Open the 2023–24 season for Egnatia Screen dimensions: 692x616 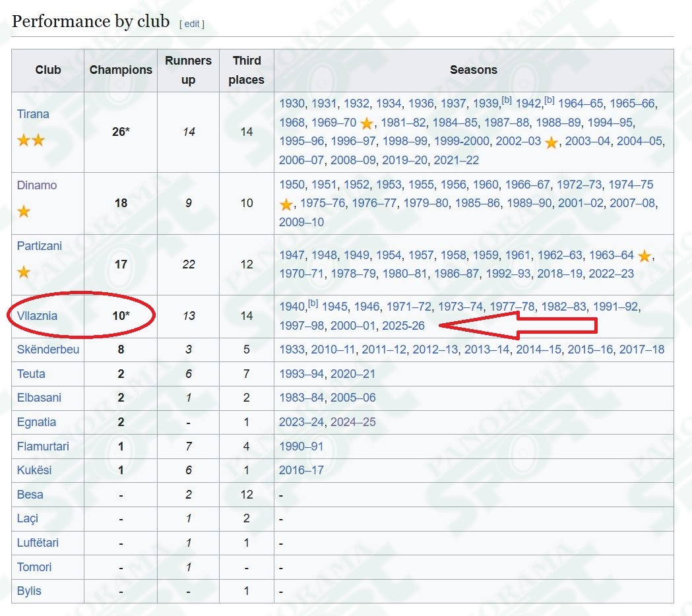coord(302,422)
